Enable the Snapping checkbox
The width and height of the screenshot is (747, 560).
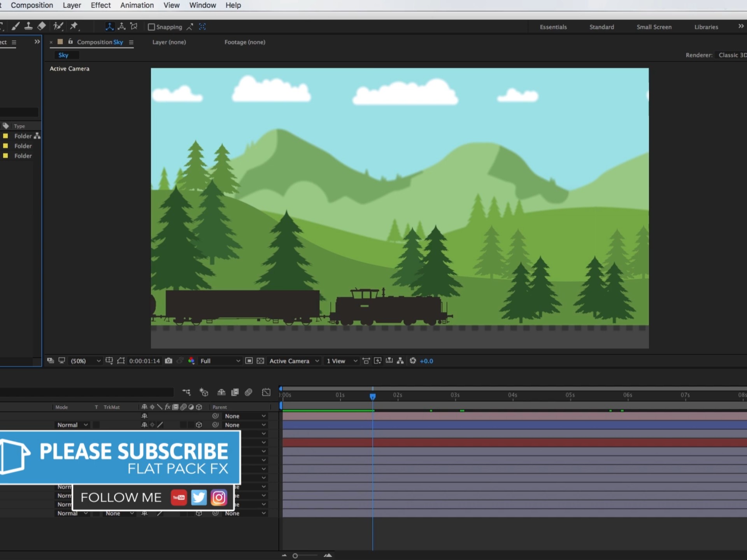(151, 27)
